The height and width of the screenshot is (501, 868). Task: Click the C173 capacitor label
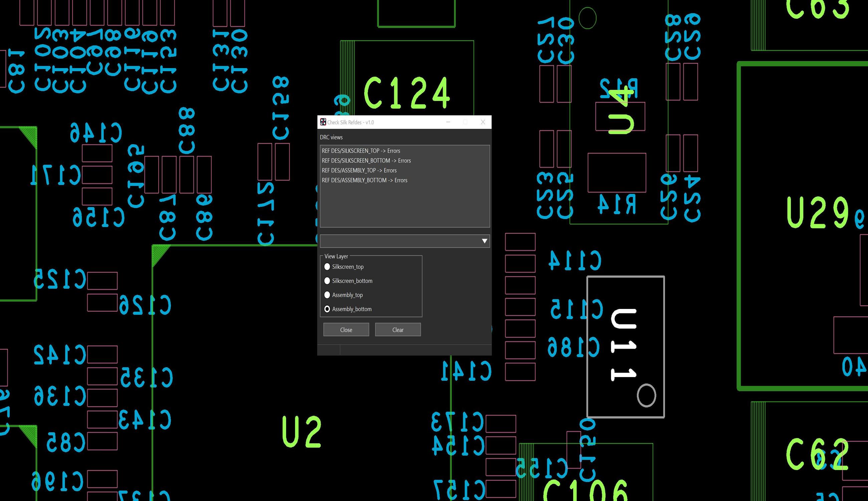click(x=458, y=422)
